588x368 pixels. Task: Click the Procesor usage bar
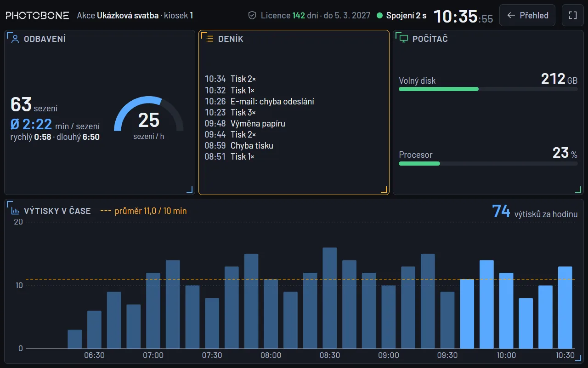point(488,163)
